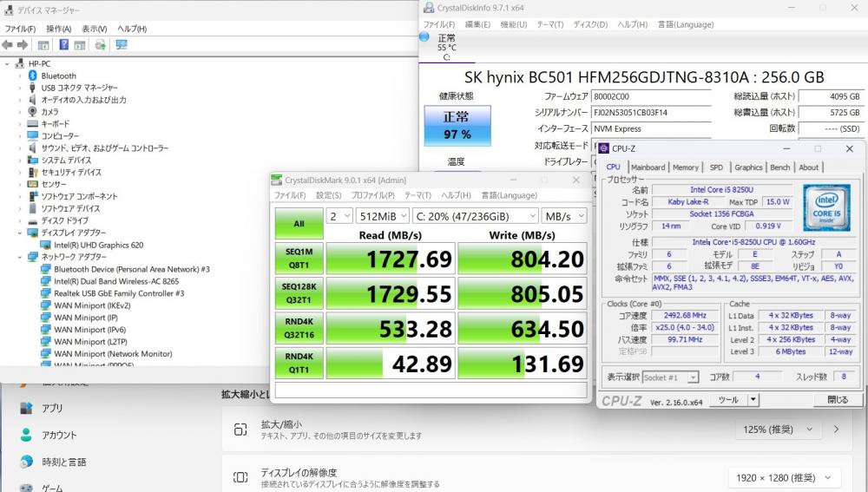This screenshot has width=868, height=492.
Task: Collapse the display adapter (ディスプレイ アダプター) node
Action: 20,233
